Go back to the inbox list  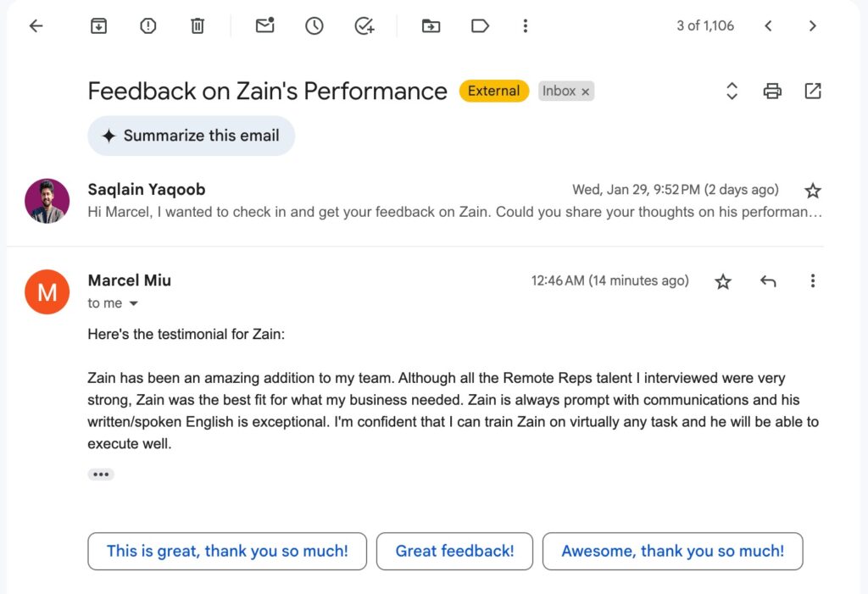[36, 26]
